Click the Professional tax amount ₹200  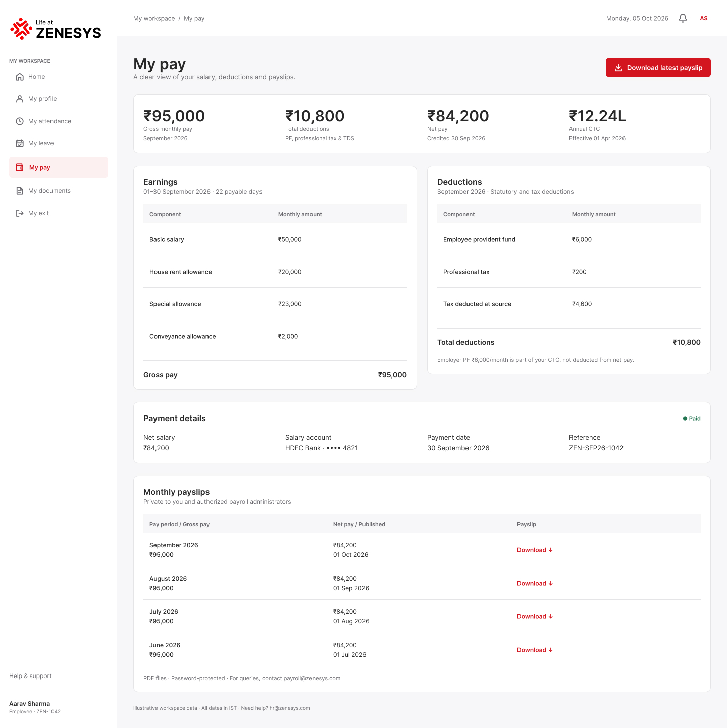click(x=579, y=272)
